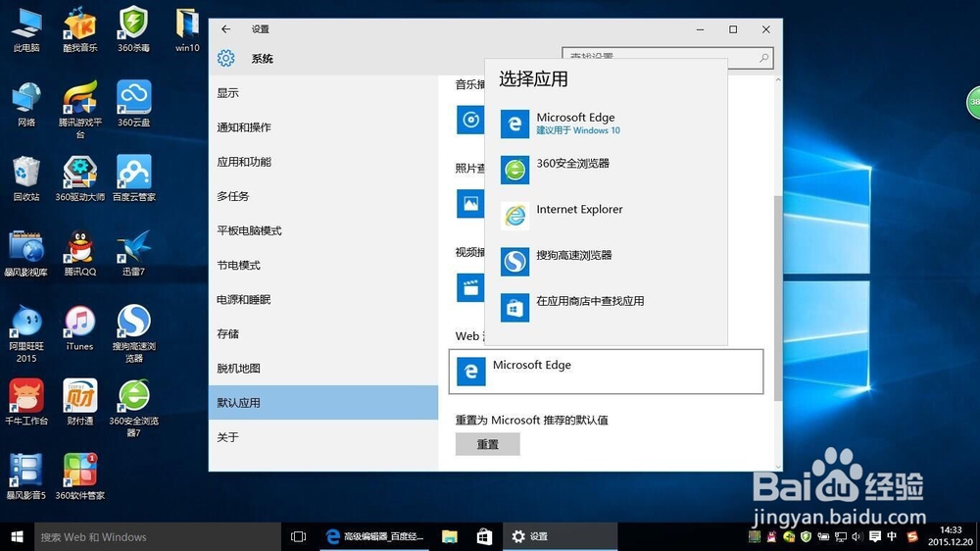
Task: Select 迅雷7 desktop icon
Action: coord(133,253)
